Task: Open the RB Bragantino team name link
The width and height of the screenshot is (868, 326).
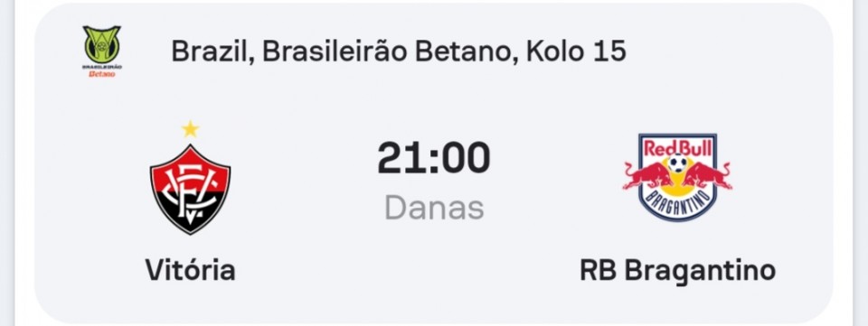Action: point(677,271)
